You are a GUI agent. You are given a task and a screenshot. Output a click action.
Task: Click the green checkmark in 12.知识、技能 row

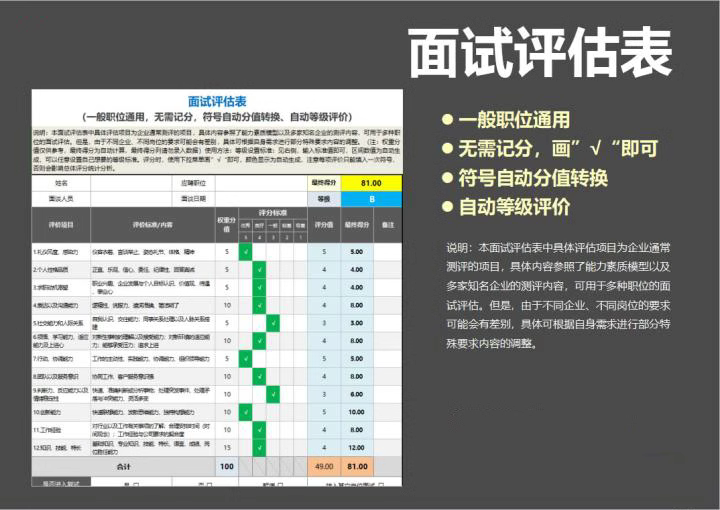pyautogui.click(x=259, y=447)
